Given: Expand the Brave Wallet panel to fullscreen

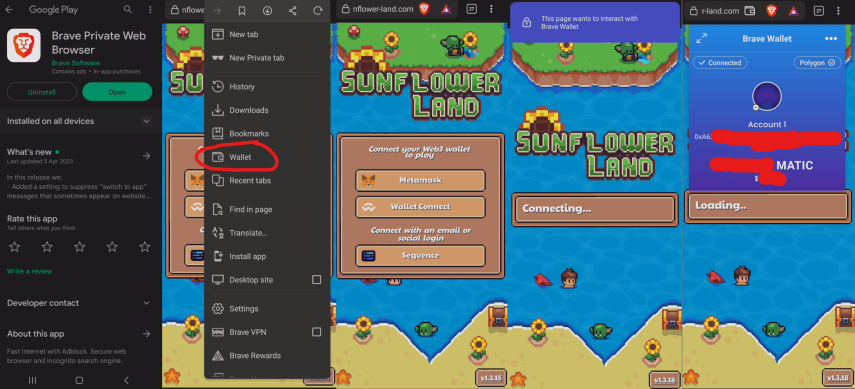Looking at the screenshot, I should pyautogui.click(x=701, y=38).
